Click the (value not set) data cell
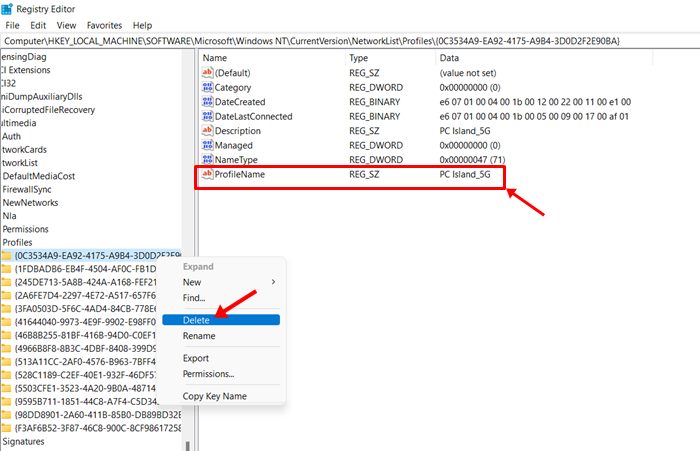The image size is (700, 451). click(468, 73)
